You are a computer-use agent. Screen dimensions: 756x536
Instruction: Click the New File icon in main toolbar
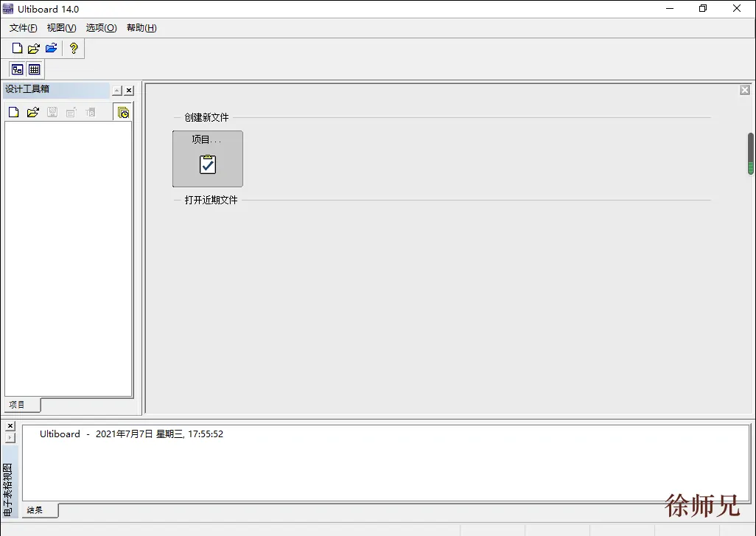18,48
